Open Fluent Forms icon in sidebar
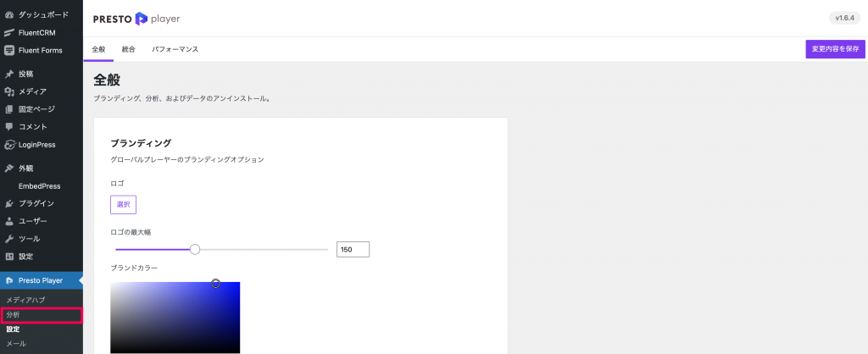Viewport: 868px width, 354px height. click(x=8, y=50)
